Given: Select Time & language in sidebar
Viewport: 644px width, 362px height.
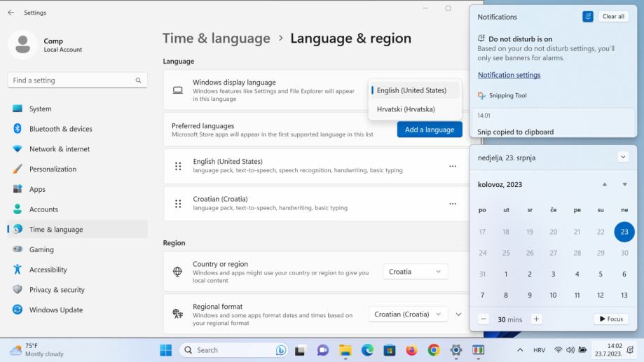Looking at the screenshot, I should (x=78, y=230).
